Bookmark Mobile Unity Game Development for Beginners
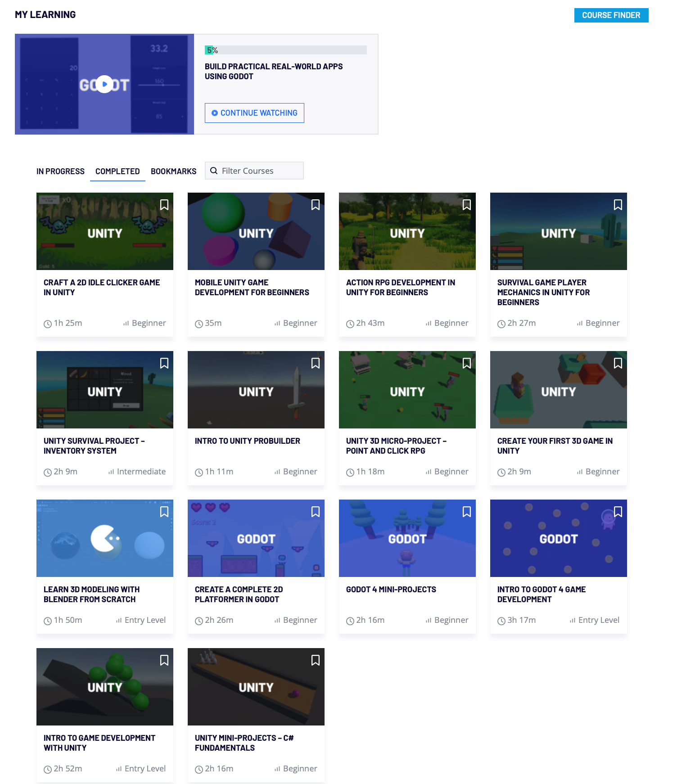The height and width of the screenshot is (784, 677). pyautogui.click(x=316, y=205)
